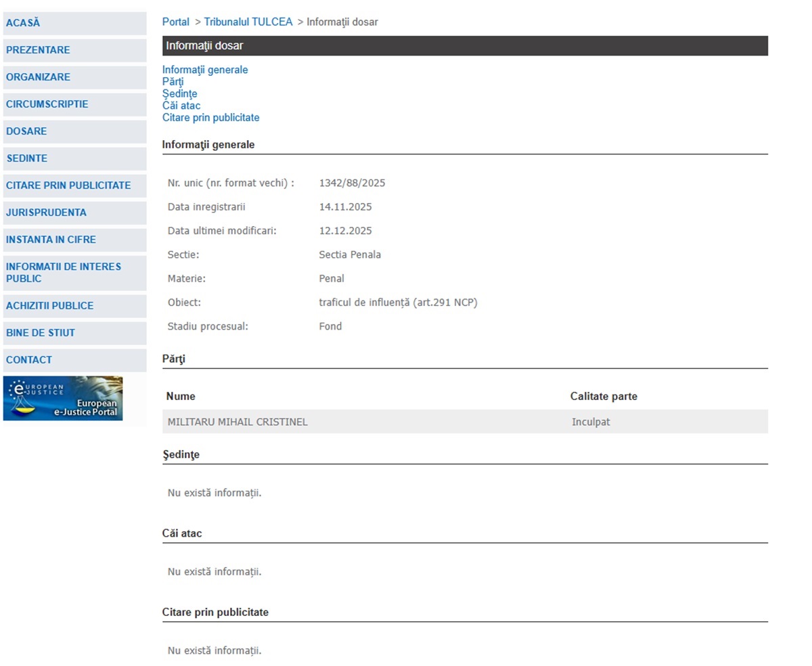Click the Informații dosar dark title bar

(x=465, y=46)
